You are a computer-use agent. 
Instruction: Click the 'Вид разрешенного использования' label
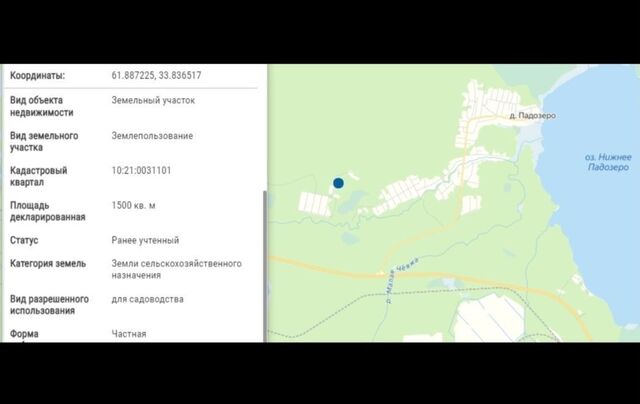pyautogui.click(x=49, y=305)
